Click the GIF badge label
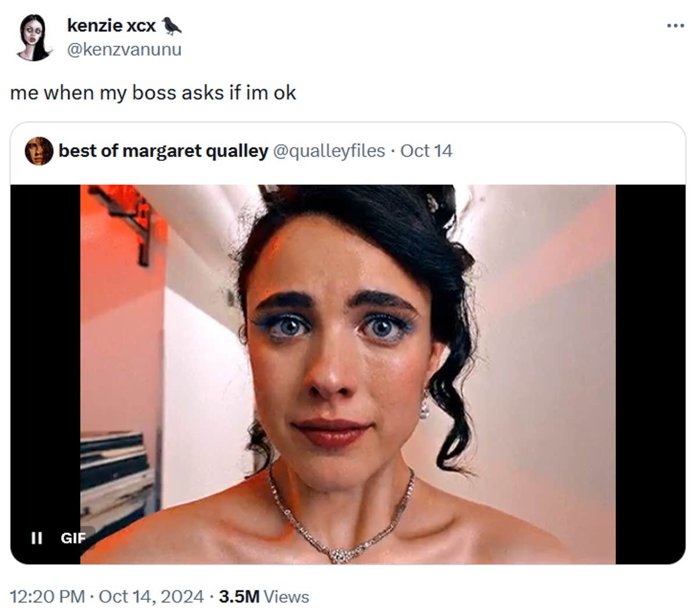The height and width of the screenshot is (616, 698). (73, 538)
